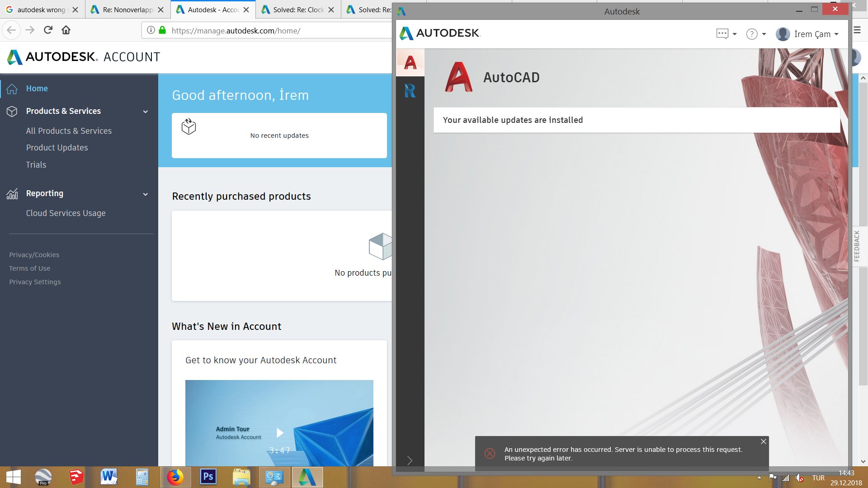Click the red error icon in notification

click(490, 453)
